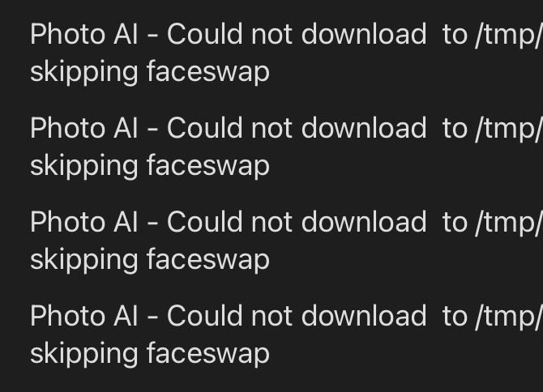Click "Photo AI" label of the third message

(83, 222)
